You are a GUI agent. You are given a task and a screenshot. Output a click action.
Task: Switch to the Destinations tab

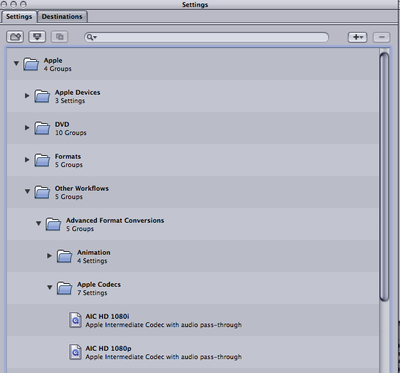[x=62, y=17]
